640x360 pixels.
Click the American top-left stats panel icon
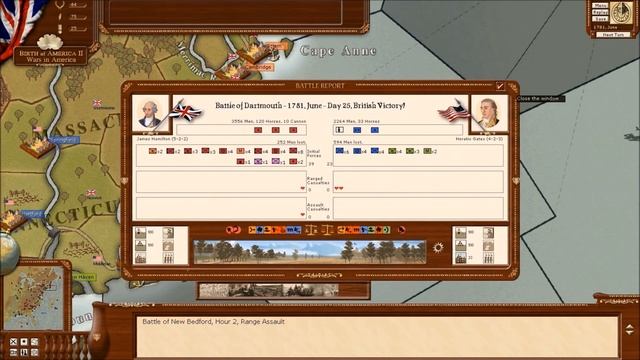coord(461,233)
